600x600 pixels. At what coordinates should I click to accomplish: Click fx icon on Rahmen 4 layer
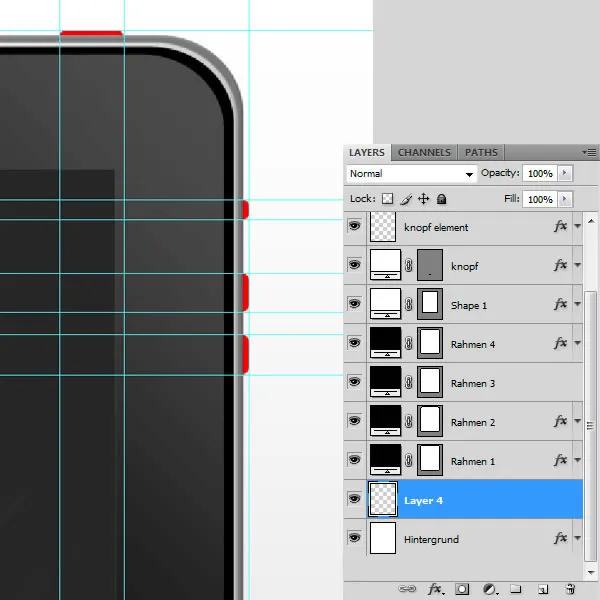561,343
